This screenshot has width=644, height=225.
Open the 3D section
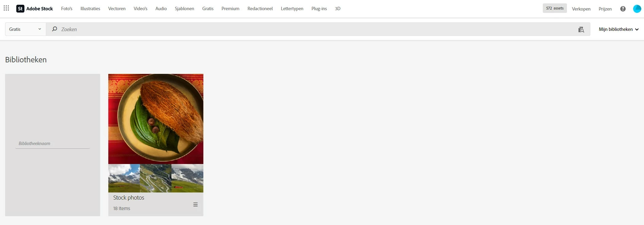338,9
